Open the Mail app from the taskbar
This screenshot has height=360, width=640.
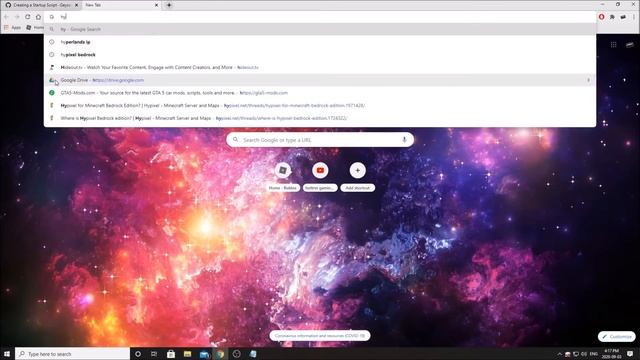coord(204,354)
